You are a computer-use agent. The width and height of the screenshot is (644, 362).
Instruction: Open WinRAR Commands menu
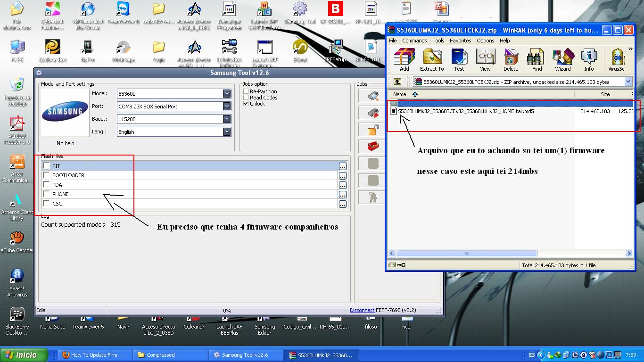tap(414, 41)
